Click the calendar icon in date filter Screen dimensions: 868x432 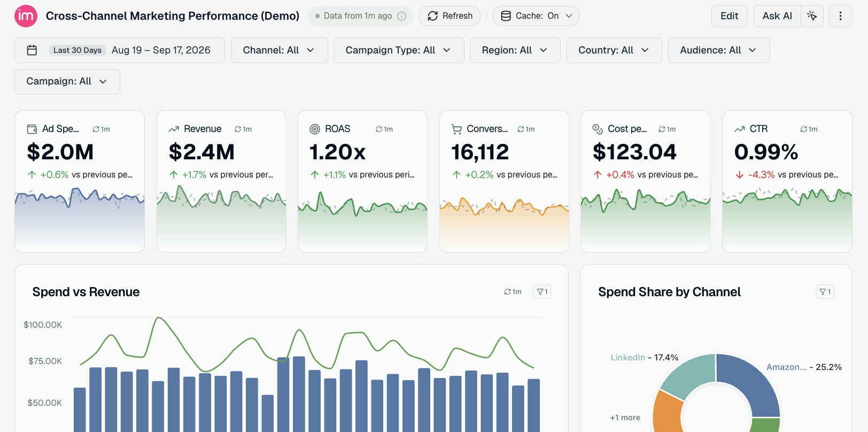(32, 50)
